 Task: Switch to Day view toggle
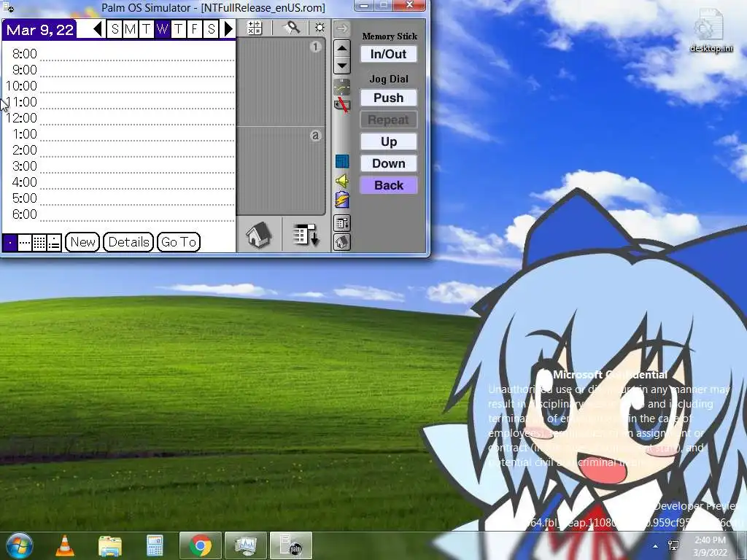(10, 243)
